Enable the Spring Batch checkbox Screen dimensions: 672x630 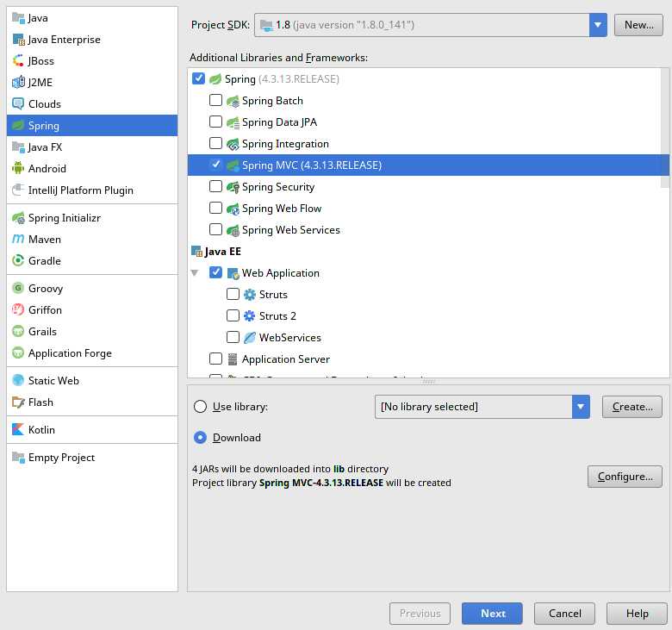pos(216,101)
